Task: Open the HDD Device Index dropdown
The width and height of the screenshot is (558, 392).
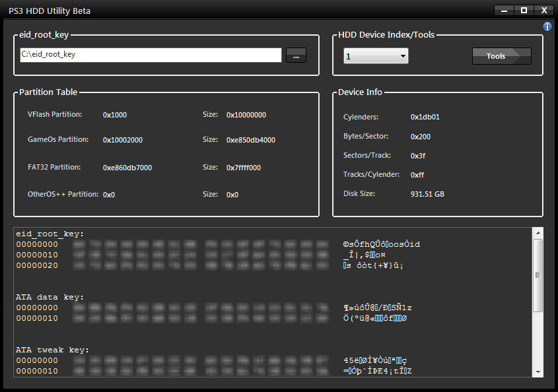Action: tap(376, 56)
